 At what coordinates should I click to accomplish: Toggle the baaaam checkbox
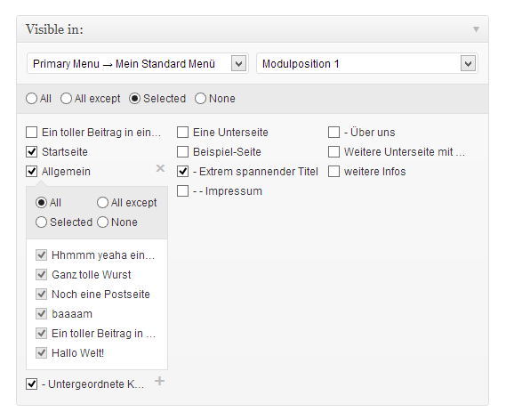(41, 314)
